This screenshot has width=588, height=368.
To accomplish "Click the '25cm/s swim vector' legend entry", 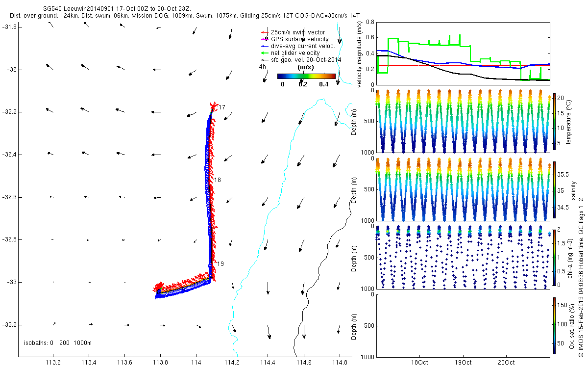I will pyautogui.click(x=298, y=32).
